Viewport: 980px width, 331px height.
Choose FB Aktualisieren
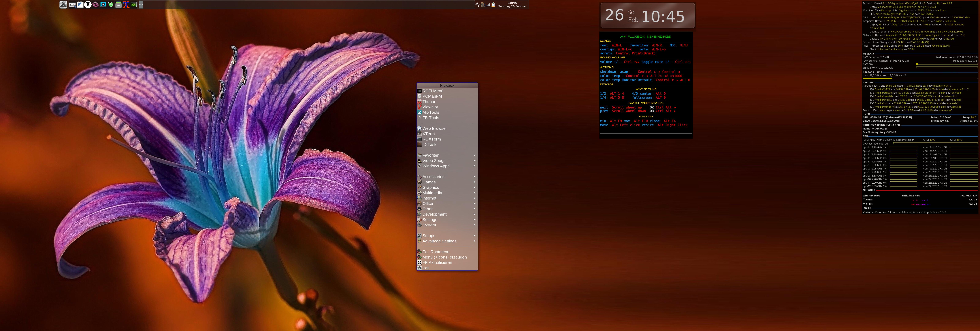click(x=447, y=263)
